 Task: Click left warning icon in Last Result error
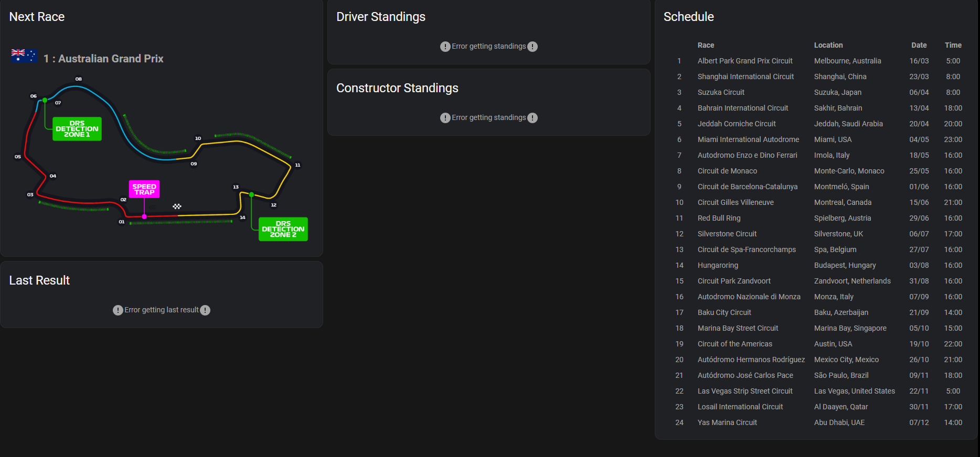tap(118, 310)
